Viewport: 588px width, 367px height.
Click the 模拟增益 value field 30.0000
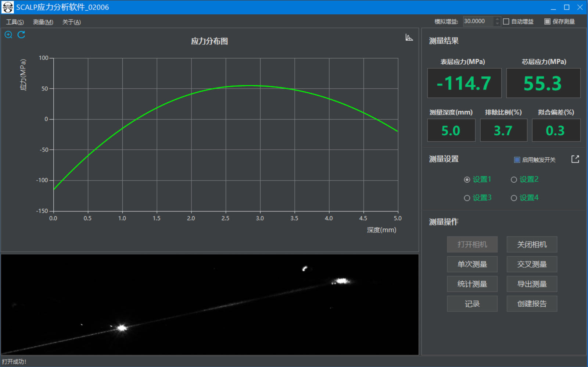478,21
